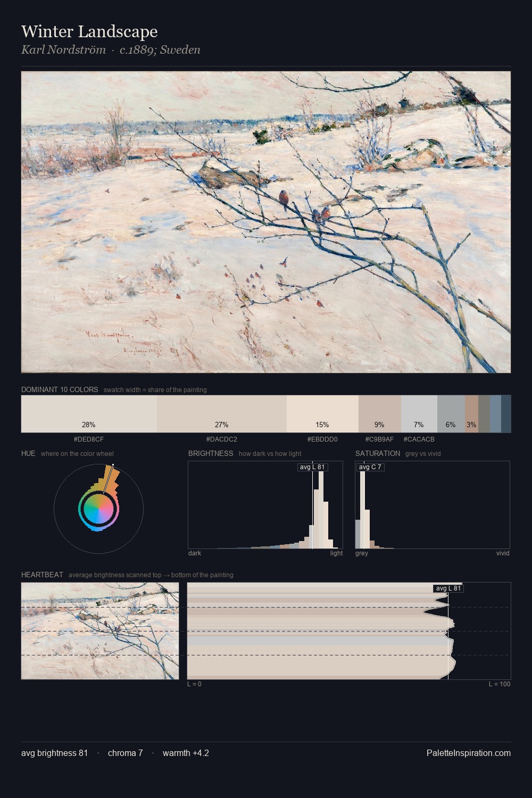This screenshot has width=532, height=798.
Task: Select the unlabeled olive-grey swatch
Action: [x=484, y=413]
